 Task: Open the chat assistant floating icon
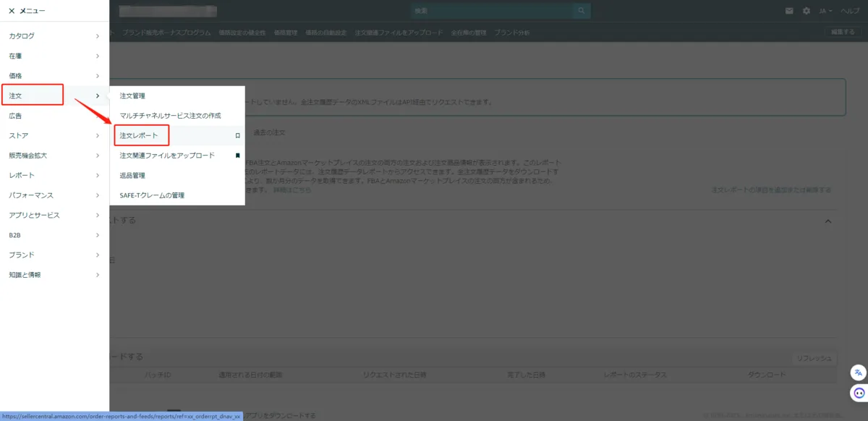(859, 393)
